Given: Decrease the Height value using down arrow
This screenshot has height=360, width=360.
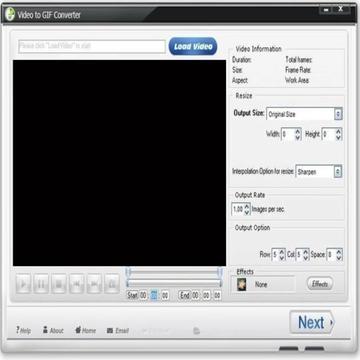Looking at the screenshot, I should pos(338,137).
